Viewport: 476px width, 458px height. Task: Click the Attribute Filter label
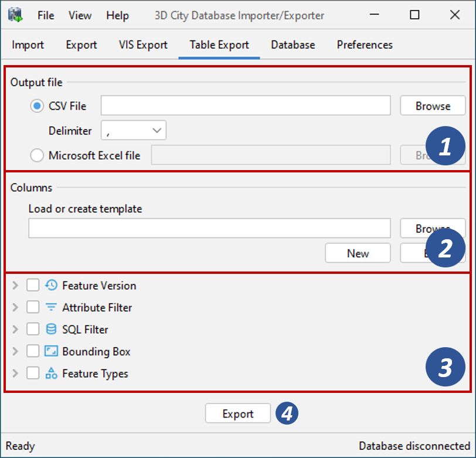[x=97, y=307]
